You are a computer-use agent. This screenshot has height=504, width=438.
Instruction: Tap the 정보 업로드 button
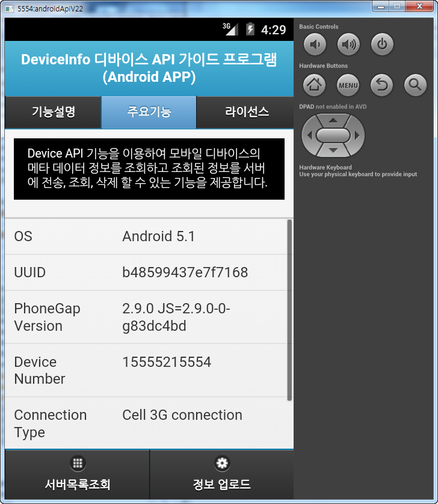(x=221, y=475)
